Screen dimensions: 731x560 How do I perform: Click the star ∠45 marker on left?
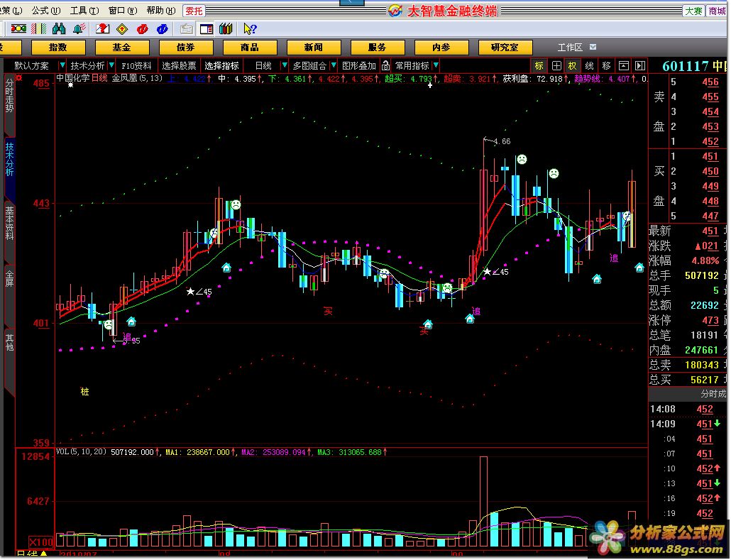(x=199, y=292)
